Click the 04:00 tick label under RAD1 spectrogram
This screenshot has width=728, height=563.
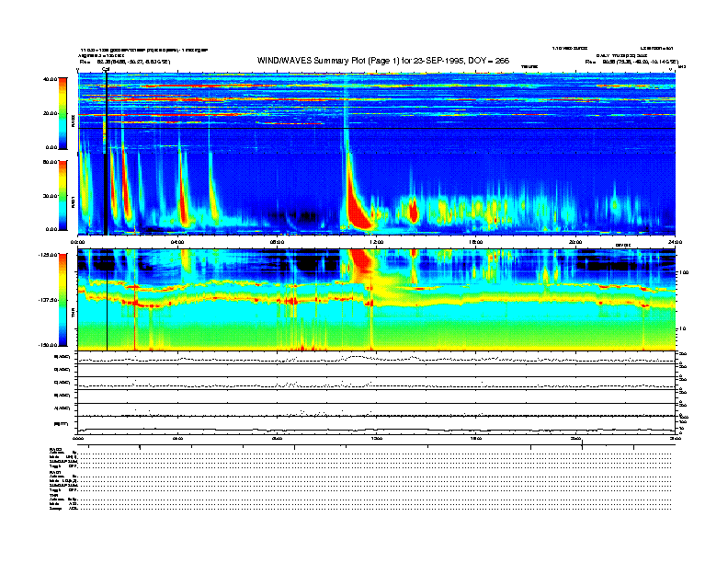coord(177,242)
